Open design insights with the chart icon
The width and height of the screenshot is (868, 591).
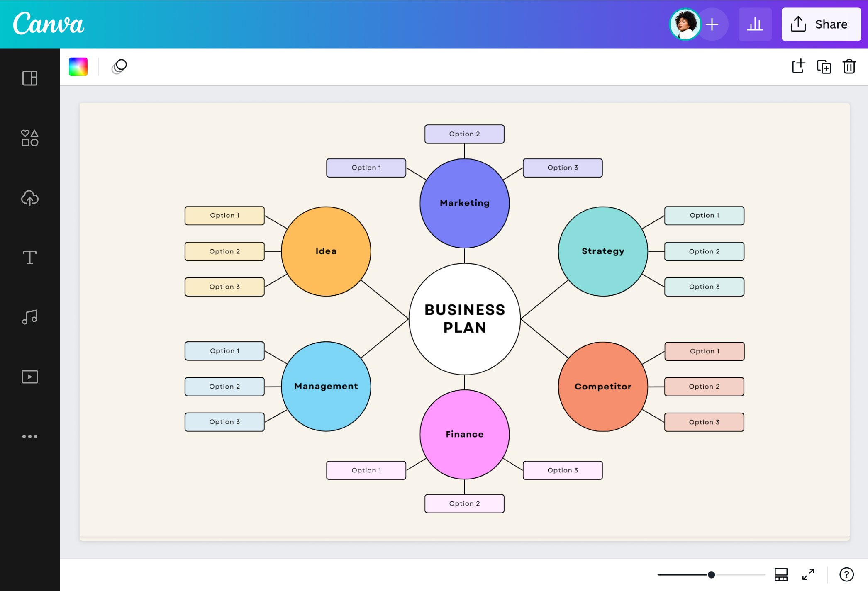[x=755, y=24]
